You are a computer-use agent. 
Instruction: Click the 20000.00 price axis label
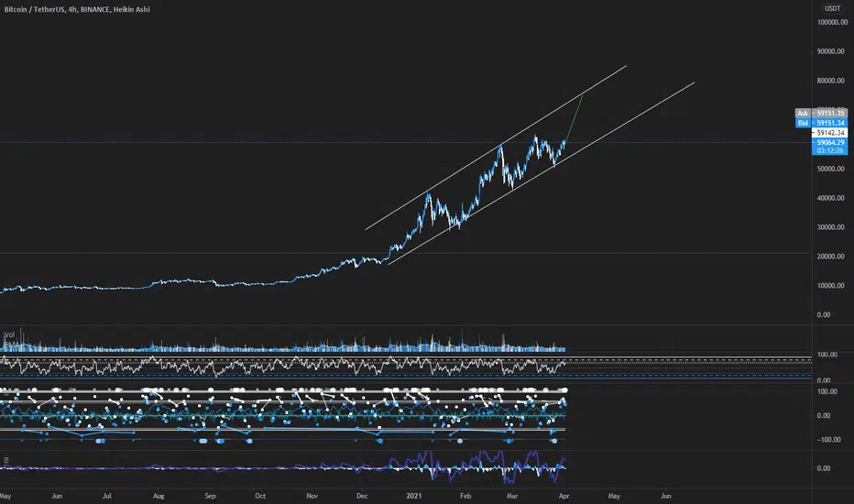tap(830, 257)
